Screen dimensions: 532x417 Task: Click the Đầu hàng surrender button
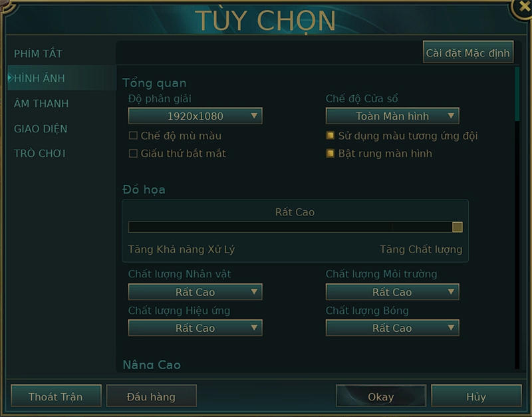point(151,396)
